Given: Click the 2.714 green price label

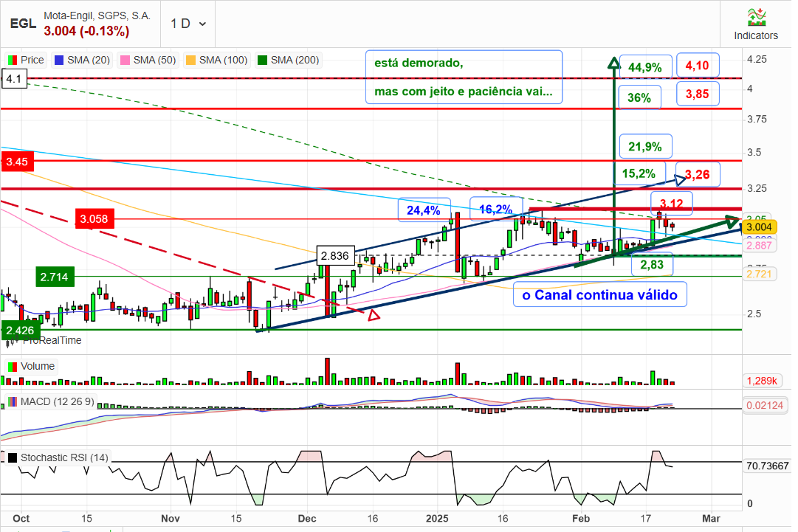Looking at the screenshot, I should pyautogui.click(x=55, y=277).
